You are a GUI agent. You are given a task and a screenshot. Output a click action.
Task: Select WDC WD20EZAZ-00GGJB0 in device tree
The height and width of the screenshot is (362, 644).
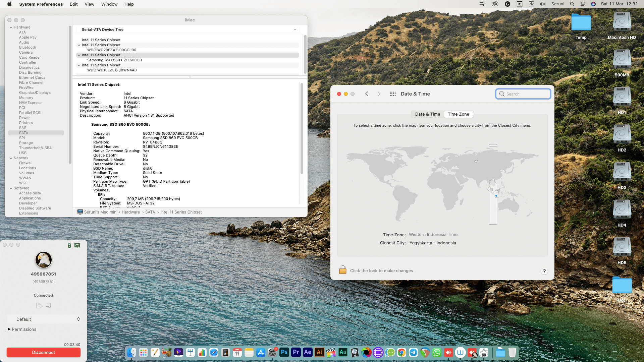(112, 50)
